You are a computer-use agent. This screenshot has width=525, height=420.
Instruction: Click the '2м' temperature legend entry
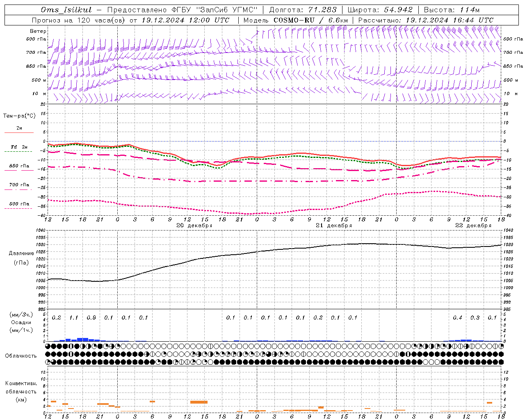19,128
